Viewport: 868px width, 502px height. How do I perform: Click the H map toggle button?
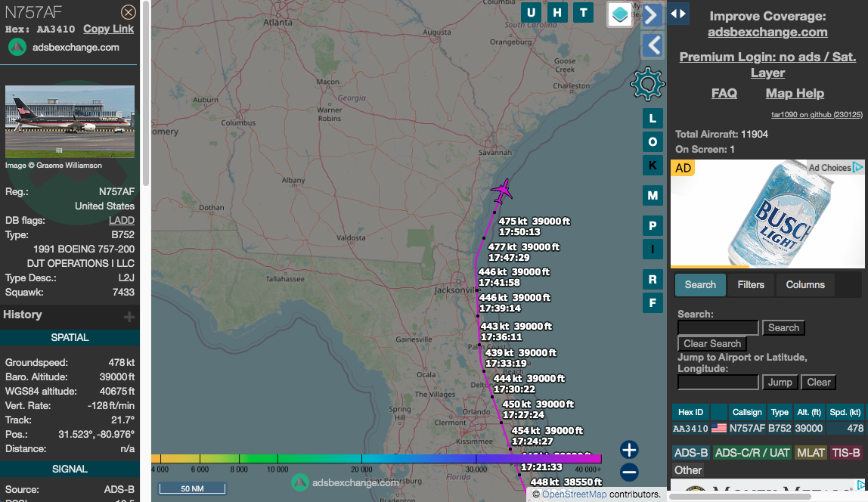pos(557,12)
